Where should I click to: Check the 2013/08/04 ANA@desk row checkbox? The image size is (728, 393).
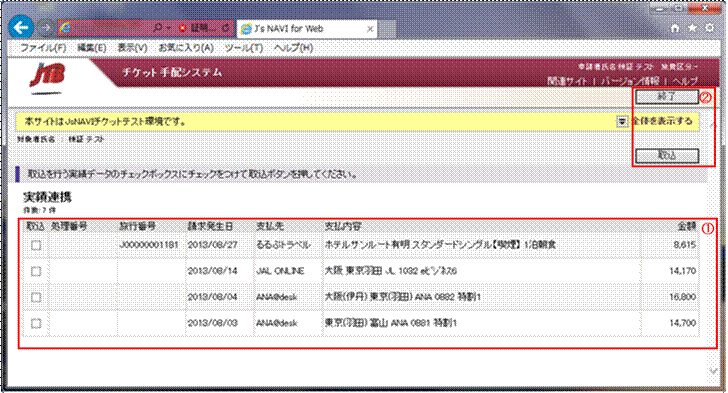coord(36,297)
